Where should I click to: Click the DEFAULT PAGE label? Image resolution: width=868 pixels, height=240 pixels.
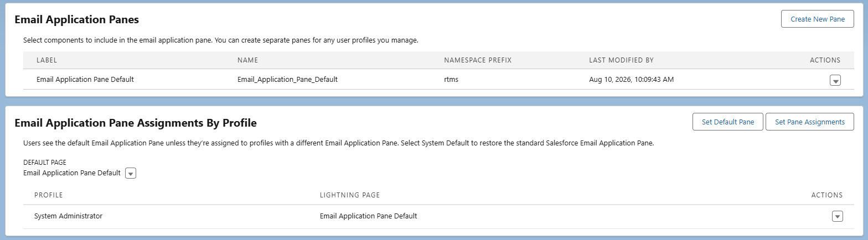tap(45, 163)
